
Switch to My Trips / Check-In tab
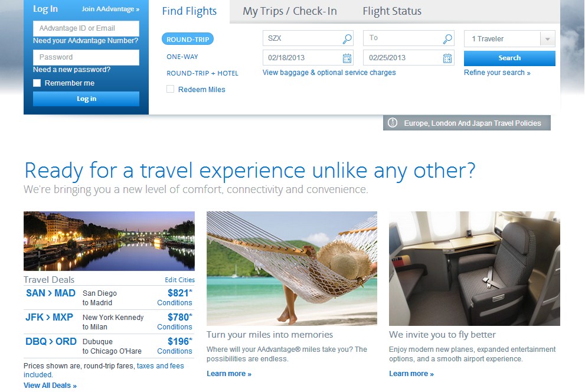290,11
